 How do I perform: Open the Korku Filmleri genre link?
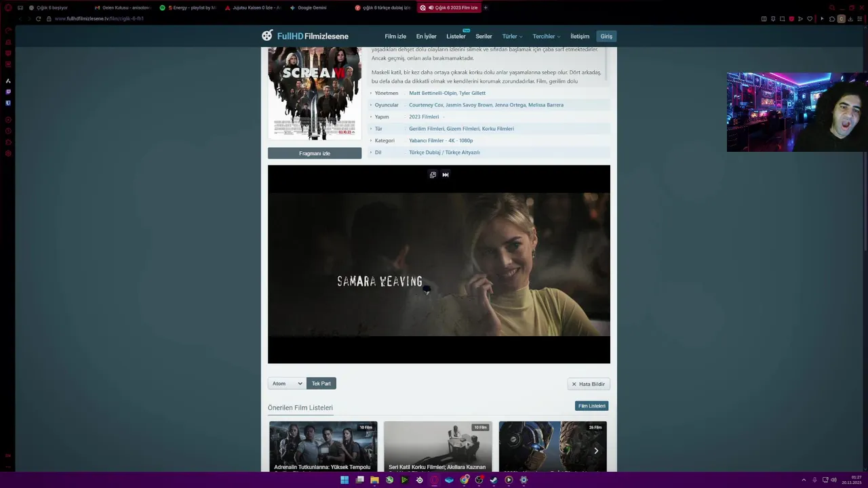click(x=498, y=129)
